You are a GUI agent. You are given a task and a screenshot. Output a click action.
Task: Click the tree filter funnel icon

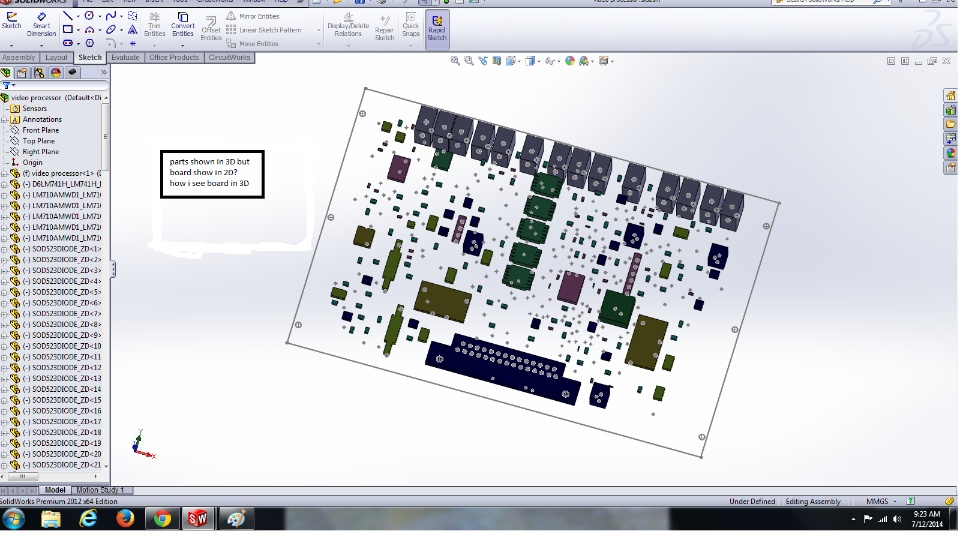pos(7,86)
